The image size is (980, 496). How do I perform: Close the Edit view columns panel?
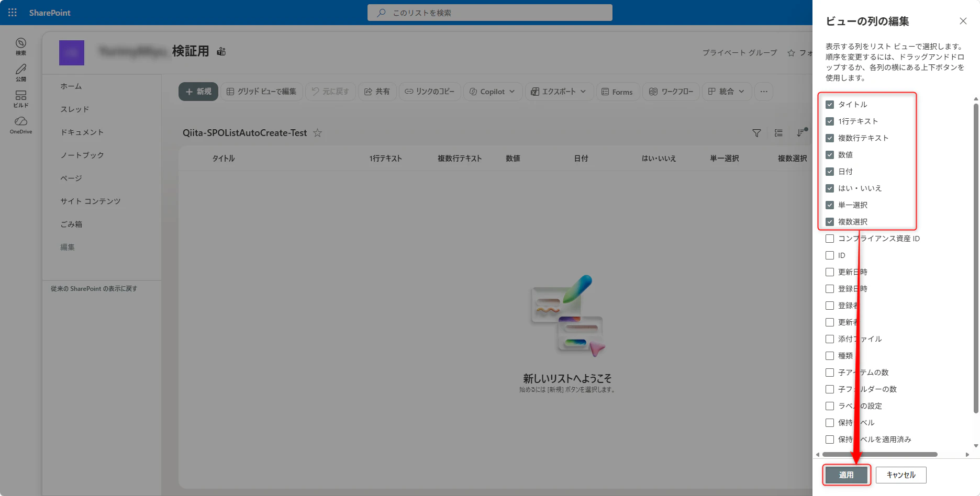tap(963, 21)
